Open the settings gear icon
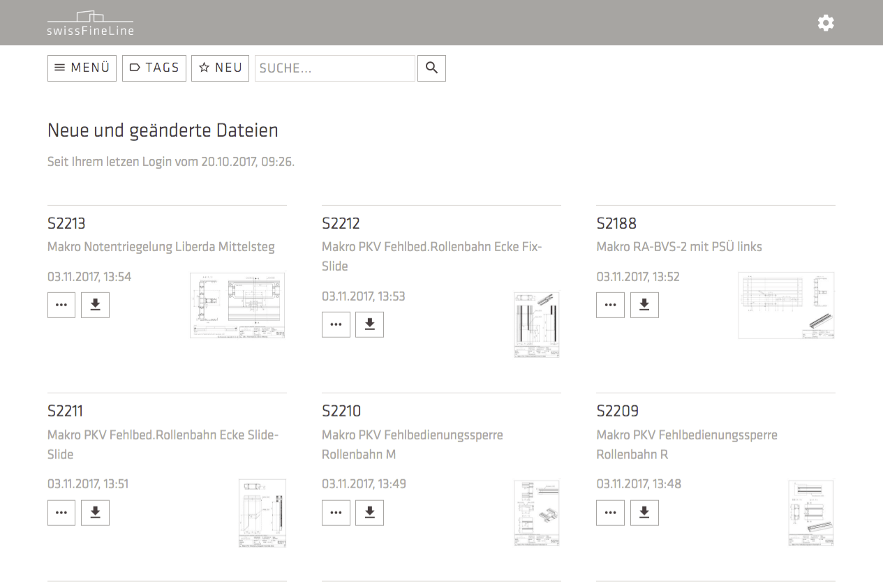883x588 pixels. click(x=826, y=23)
